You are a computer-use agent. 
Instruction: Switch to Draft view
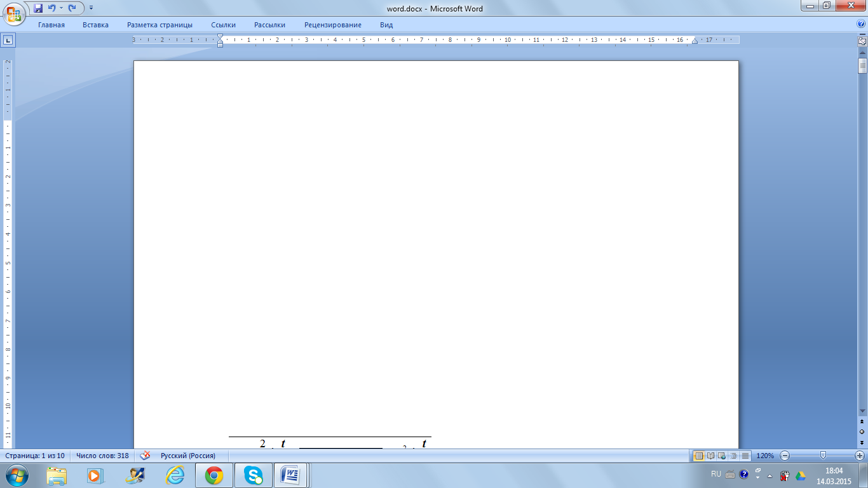745,456
